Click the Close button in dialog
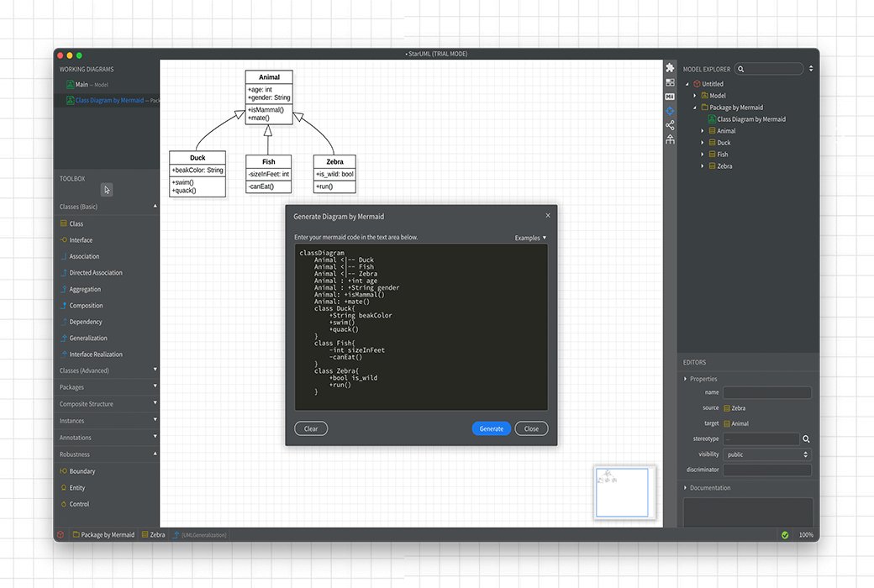This screenshot has width=874, height=588. point(531,428)
